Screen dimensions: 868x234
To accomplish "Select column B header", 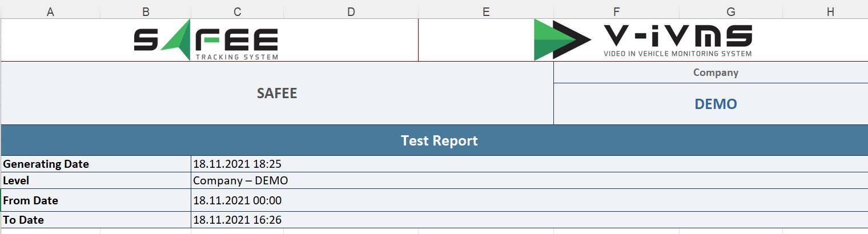I will coord(146,12).
